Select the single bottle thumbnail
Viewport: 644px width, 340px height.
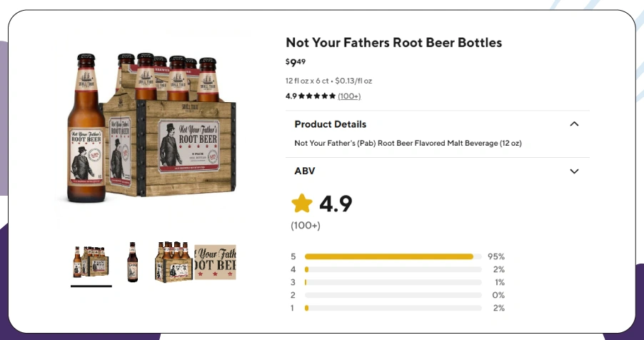click(132, 262)
